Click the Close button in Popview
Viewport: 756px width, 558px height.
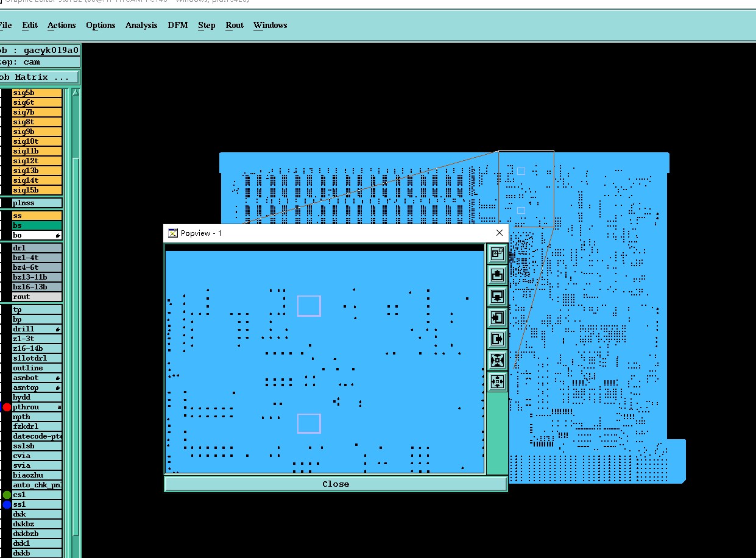coord(336,484)
